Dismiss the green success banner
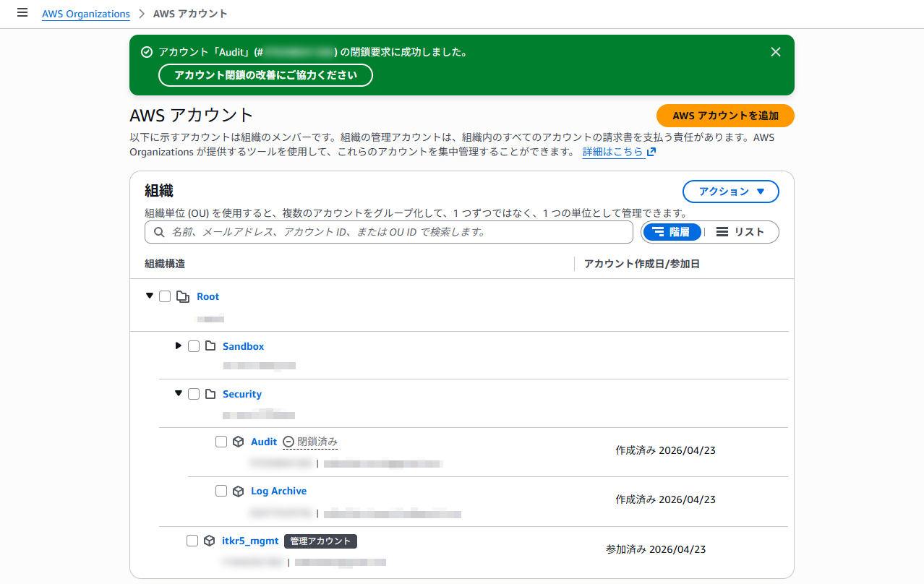This screenshot has width=924, height=584. [776, 52]
